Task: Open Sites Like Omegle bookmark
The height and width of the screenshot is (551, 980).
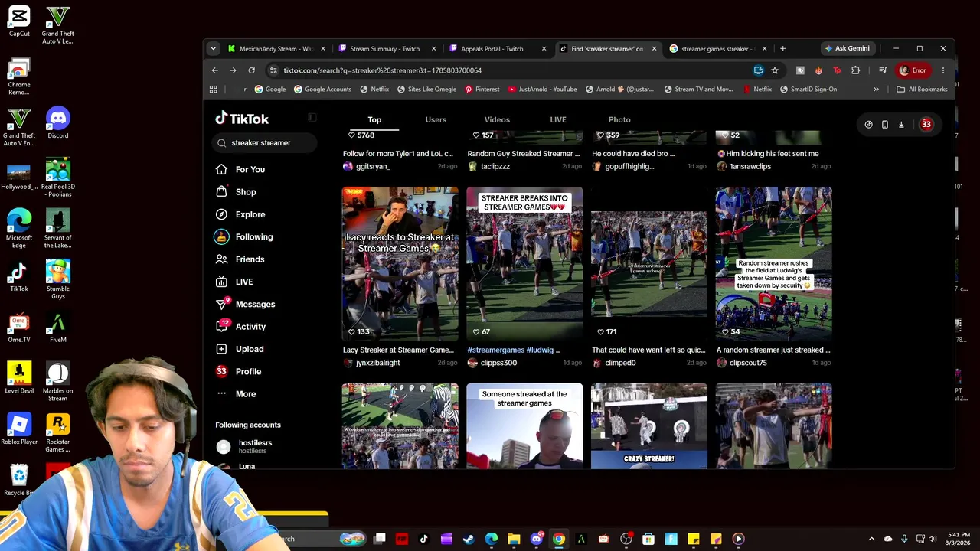Action: point(426,90)
